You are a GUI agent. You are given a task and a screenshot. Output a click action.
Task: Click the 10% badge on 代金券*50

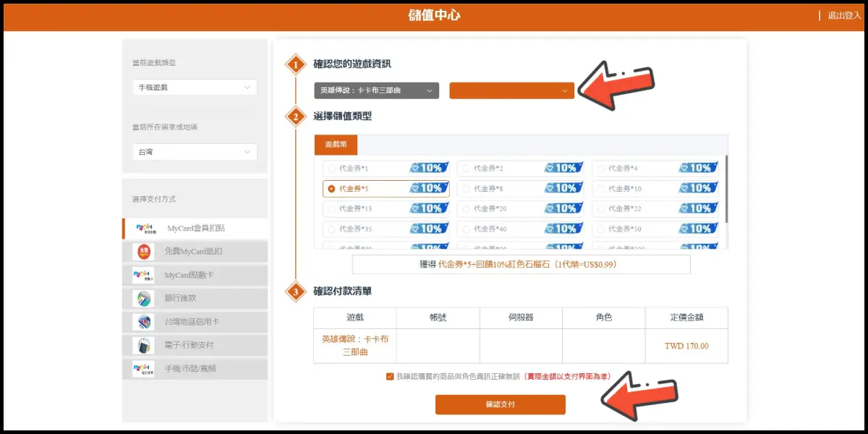coord(699,229)
